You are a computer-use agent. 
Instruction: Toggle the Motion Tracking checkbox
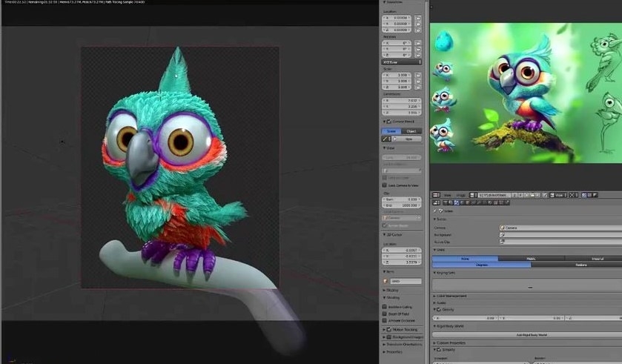389,329
